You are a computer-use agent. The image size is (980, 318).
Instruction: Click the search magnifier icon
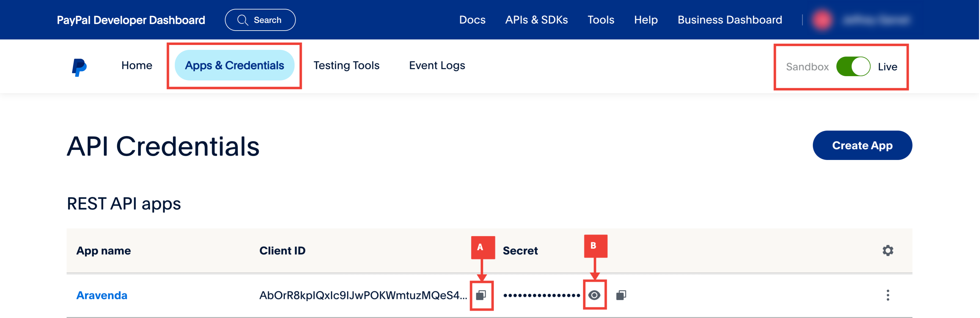tap(243, 20)
